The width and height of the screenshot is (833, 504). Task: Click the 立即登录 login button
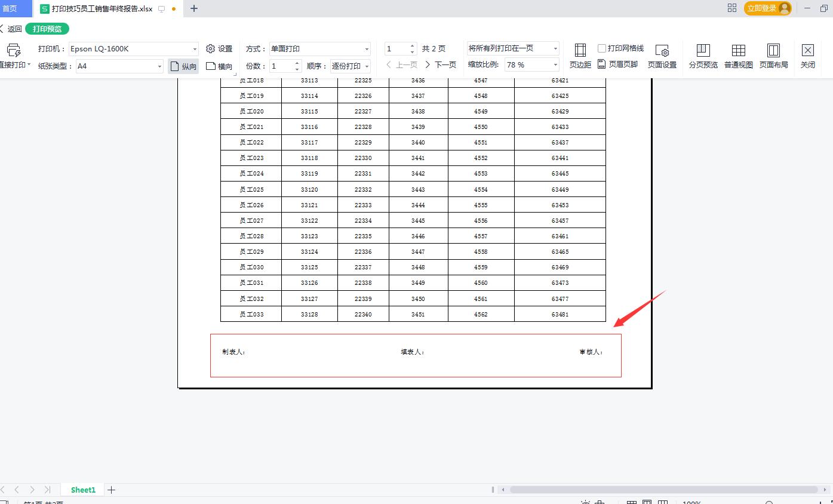click(768, 8)
